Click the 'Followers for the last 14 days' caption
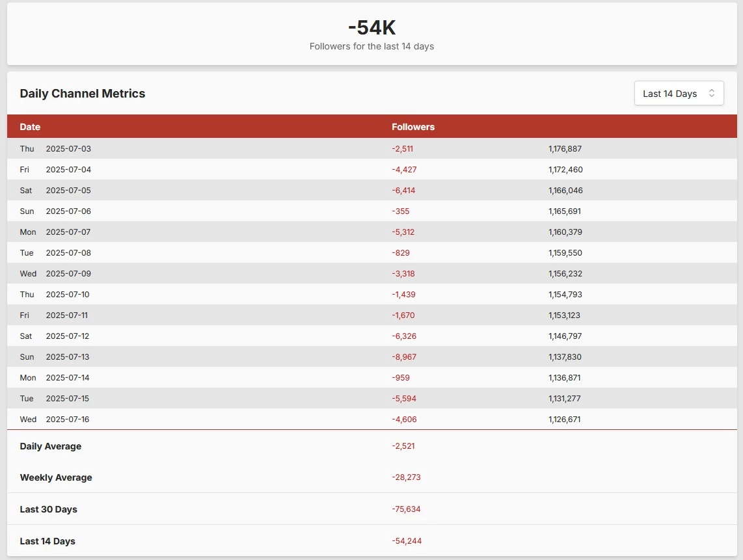Screen dimensions: 743x560 372,46
